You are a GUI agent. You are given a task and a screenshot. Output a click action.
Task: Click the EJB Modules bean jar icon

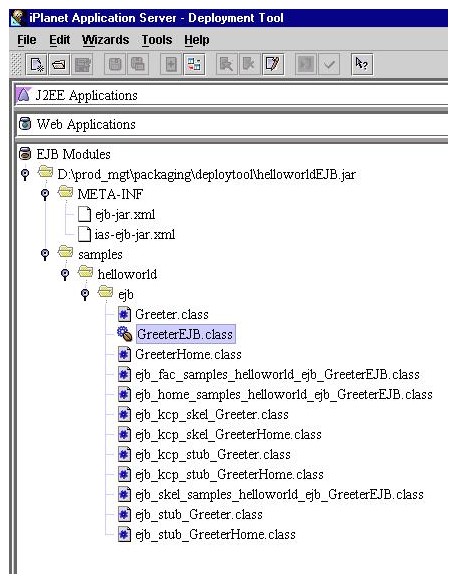click(x=25, y=154)
